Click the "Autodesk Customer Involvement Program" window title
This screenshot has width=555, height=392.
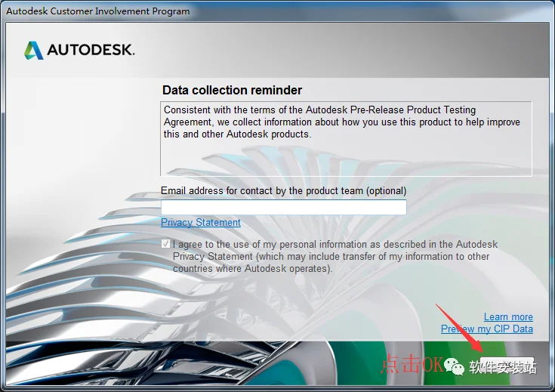tap(98, 11)
